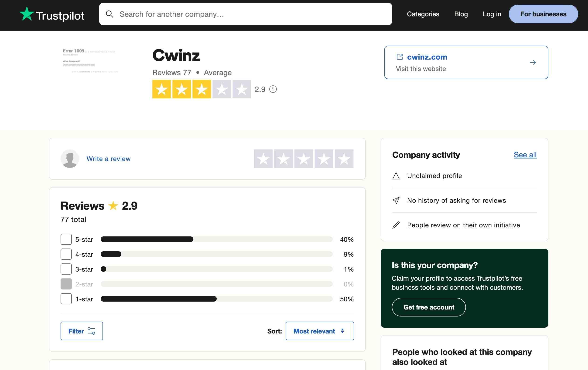This screenshot has width=588, height=370.
Task: Open the Write a review link
Action: (109, 158)
